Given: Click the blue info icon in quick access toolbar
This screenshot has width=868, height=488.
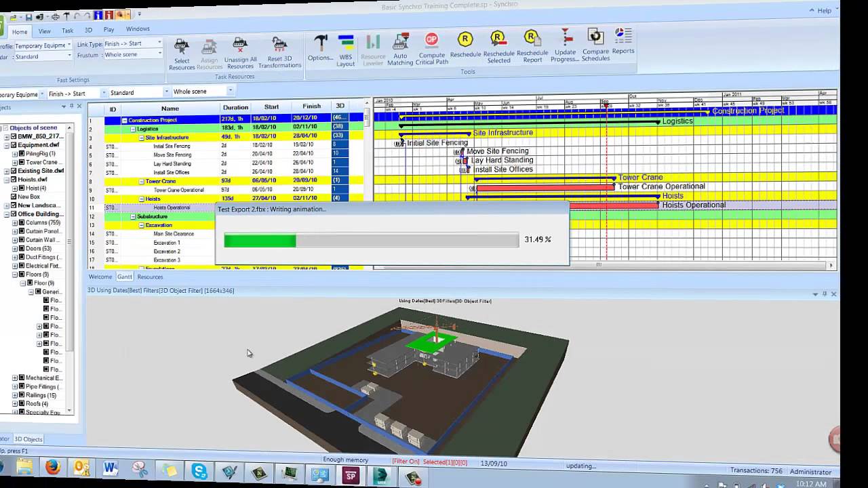Looking at the screenshot, I should coord(99,15).
